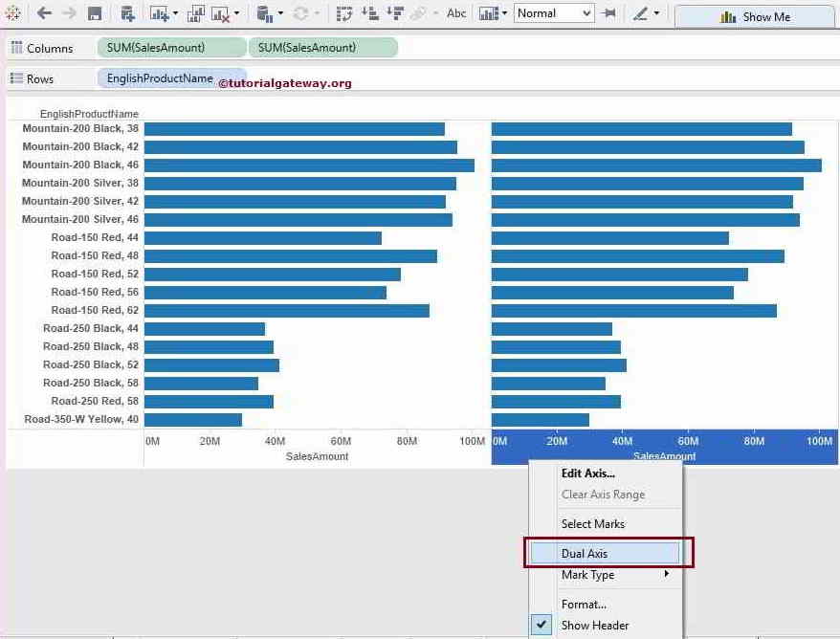Choose Select Marks in context menu

point(592,524)
